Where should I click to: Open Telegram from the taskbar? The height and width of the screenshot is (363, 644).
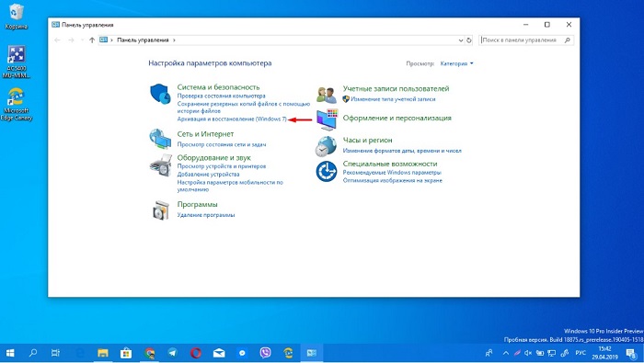click(x=173, y=353)
